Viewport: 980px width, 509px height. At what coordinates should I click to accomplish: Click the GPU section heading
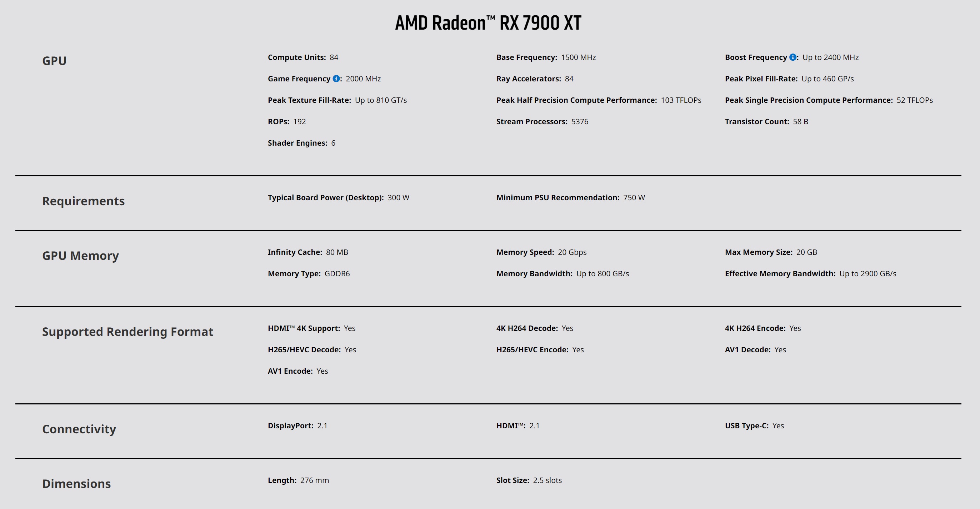point(54,61)
